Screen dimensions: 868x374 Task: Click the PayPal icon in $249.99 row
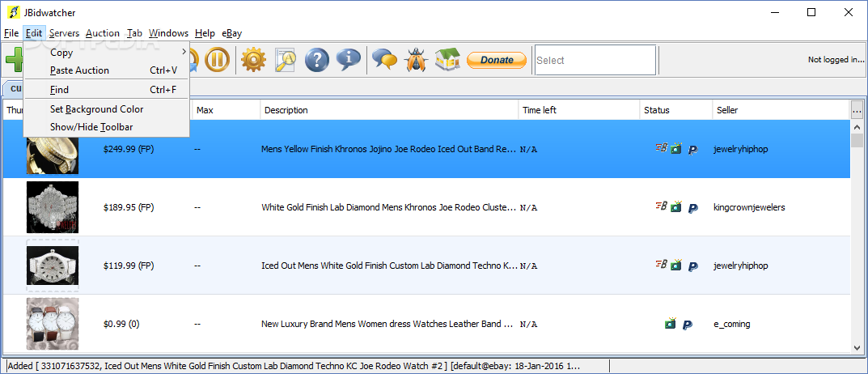692,150
